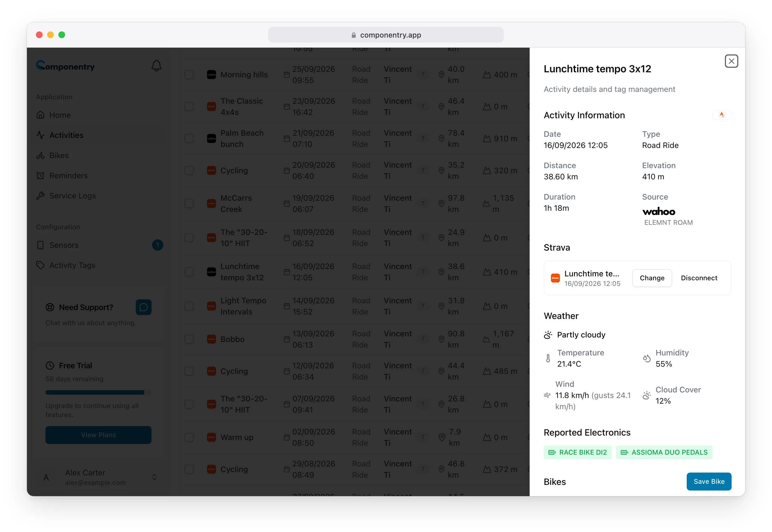Check the Palm Beach bunch row checkbox

tap(189, 139)
